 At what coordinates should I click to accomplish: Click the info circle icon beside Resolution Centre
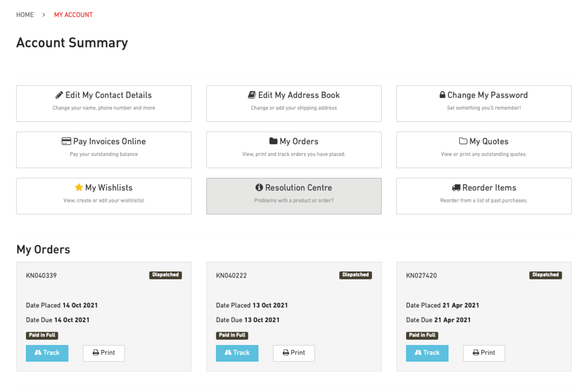click(x=259, y=187)
